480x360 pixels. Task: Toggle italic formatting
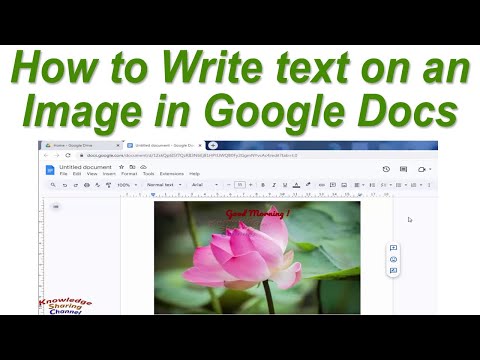(274, 185)
